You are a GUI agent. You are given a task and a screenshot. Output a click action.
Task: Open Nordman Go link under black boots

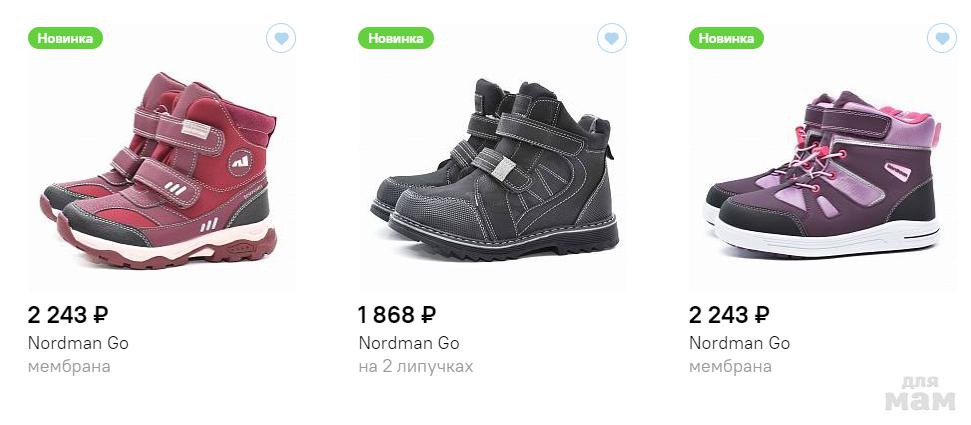coord(409,343)
